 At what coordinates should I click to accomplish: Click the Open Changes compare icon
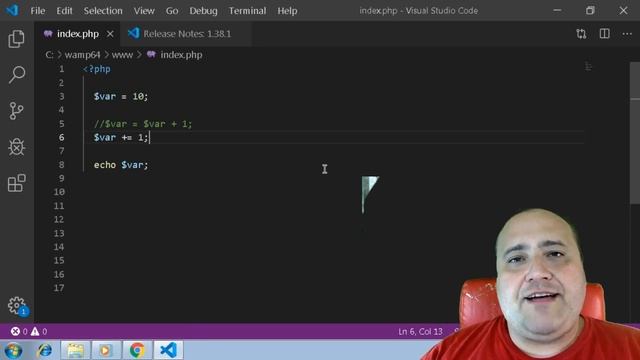point(581,34)
